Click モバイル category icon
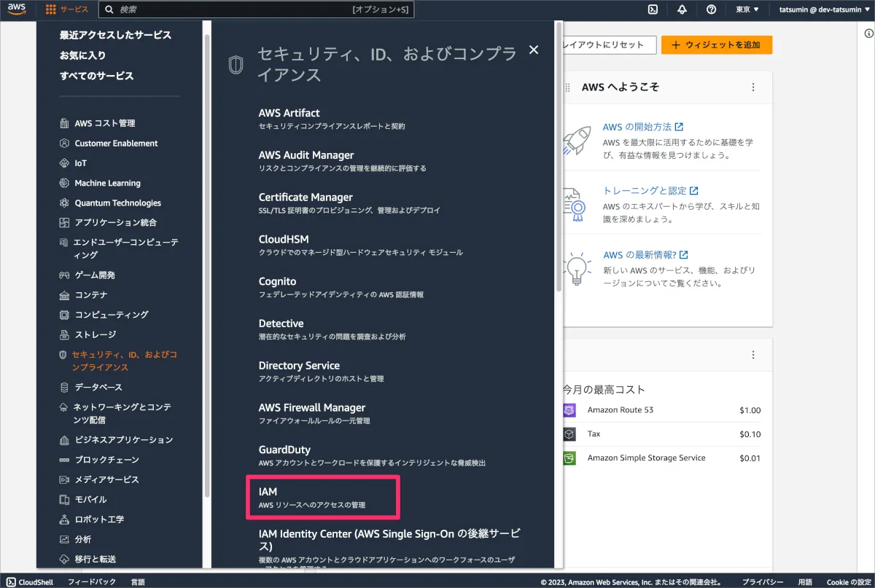 (64, 499)
